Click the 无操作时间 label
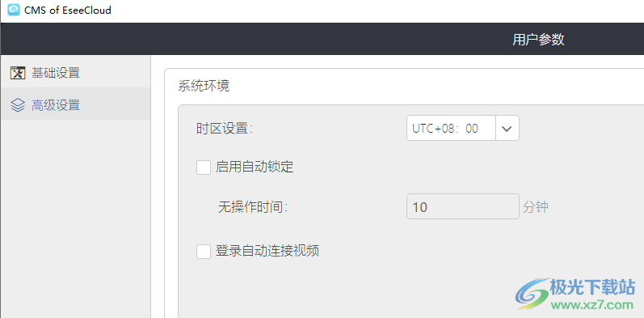 point(253,207)
